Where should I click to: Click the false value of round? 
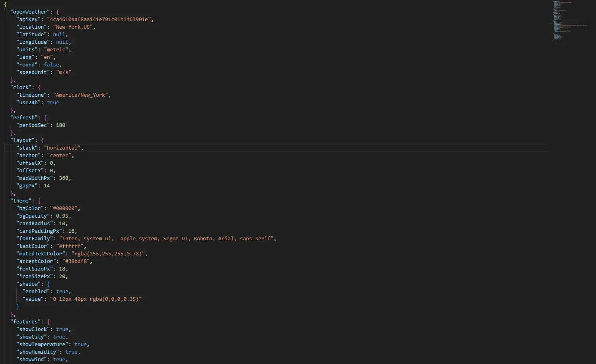(x=51, y=64)
